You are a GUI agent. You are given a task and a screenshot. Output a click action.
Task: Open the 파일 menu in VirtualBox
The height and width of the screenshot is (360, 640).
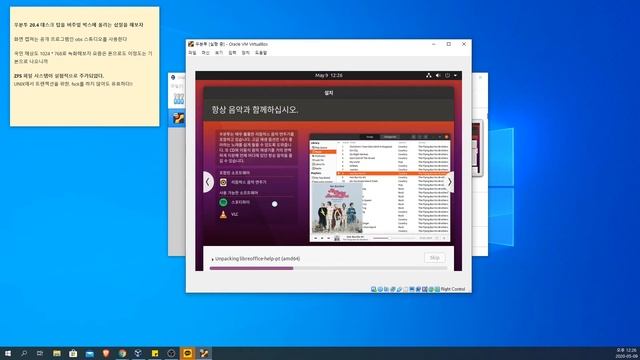click(192, 53)
